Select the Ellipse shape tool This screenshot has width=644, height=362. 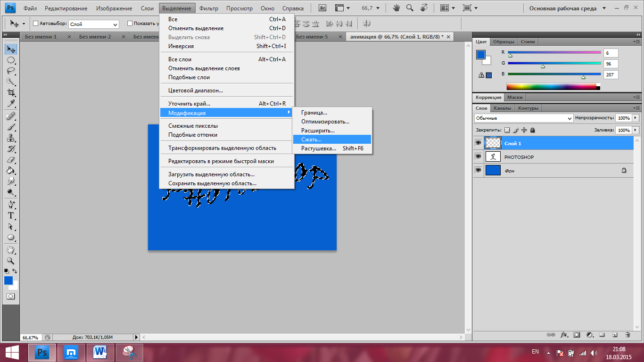pyautogui.click(x=11, y=237)
